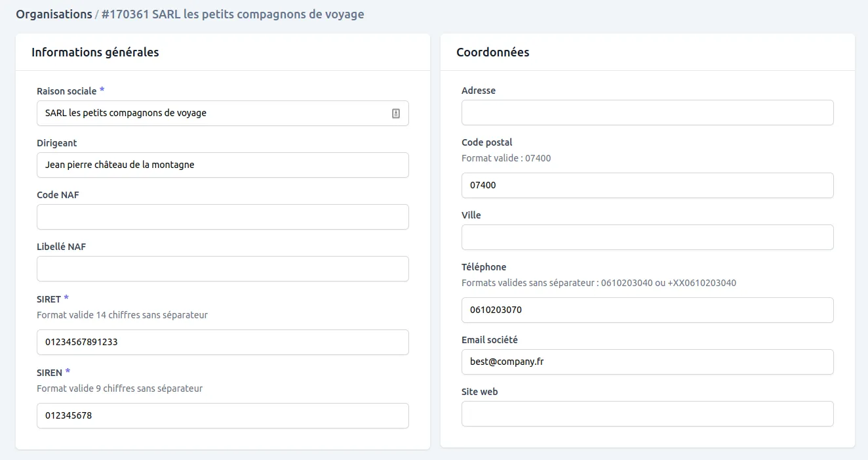Select the Code postal input
Screen dimensions: 868x460
[647, 186]
